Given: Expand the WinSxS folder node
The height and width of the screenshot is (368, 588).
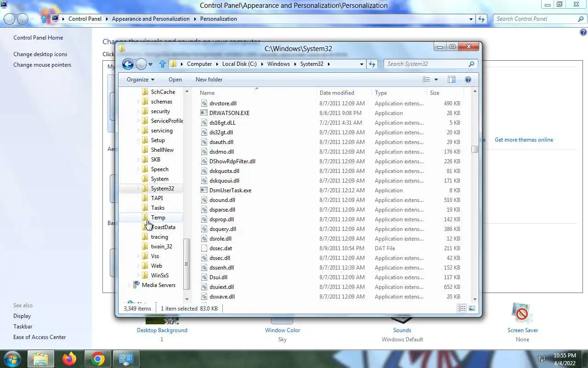Looking at the screenshot, I should 138,276.
